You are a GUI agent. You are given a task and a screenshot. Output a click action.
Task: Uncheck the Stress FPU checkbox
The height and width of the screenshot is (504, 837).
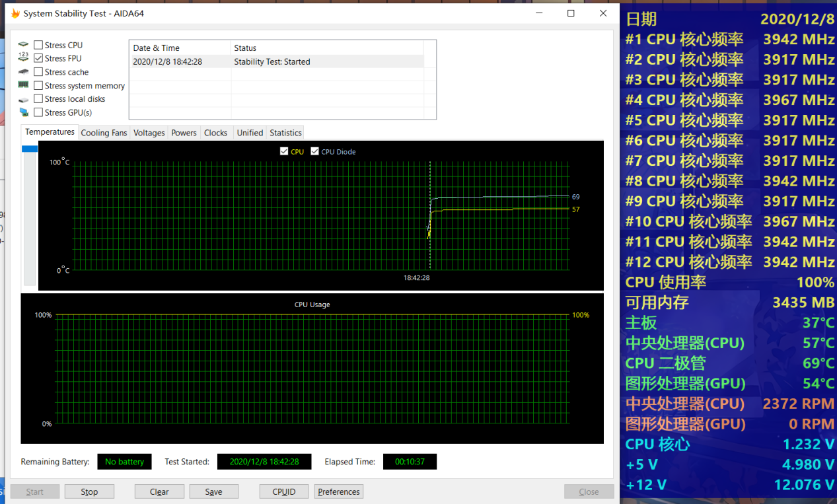[x=38, y=58]
